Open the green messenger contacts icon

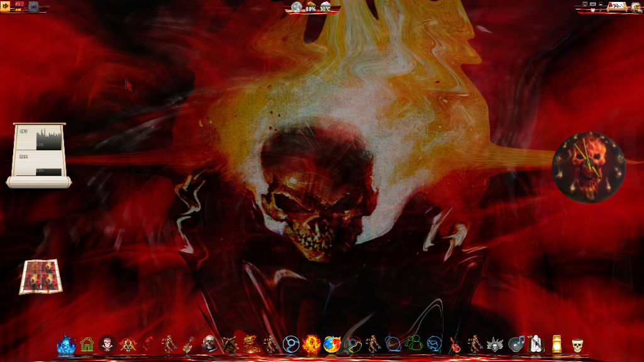pyautogui.click(x=414, y=344)
